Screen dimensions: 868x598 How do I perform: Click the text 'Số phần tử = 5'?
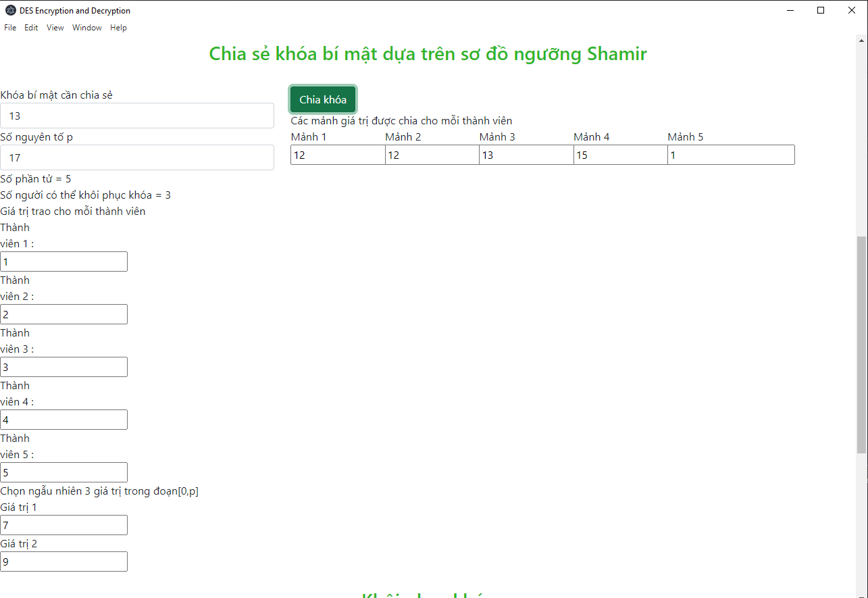point(36,178)
